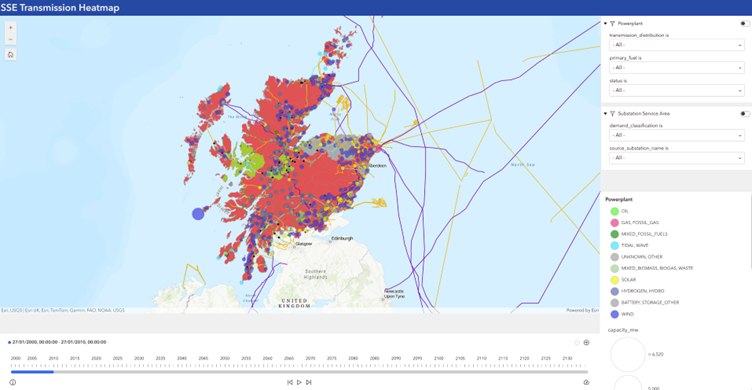Zoom out of the map
Viewport: 752px width, 390px height.
pyautogui.click(x=11, y=39)
